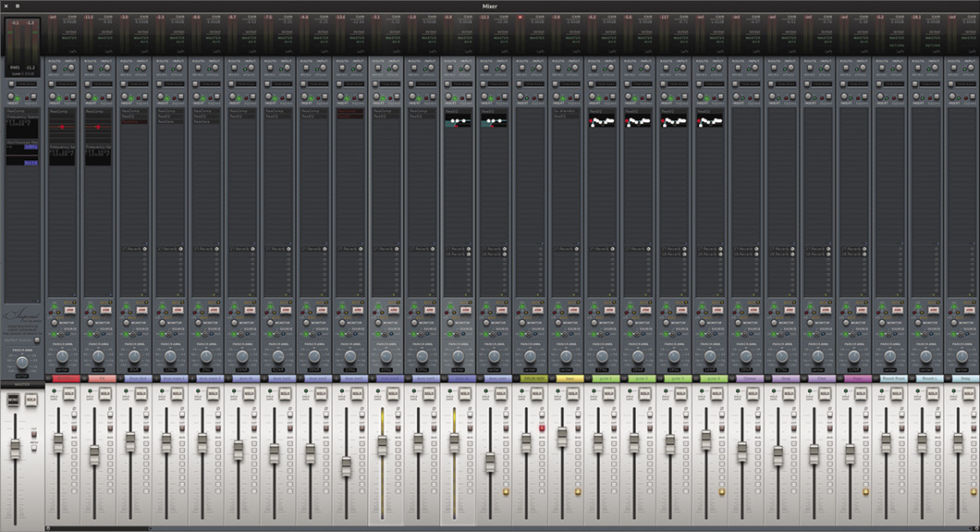Click the master SOLO button
This screenshot has width=980, height=532.
pyautogui.click(x=31, y=400)
